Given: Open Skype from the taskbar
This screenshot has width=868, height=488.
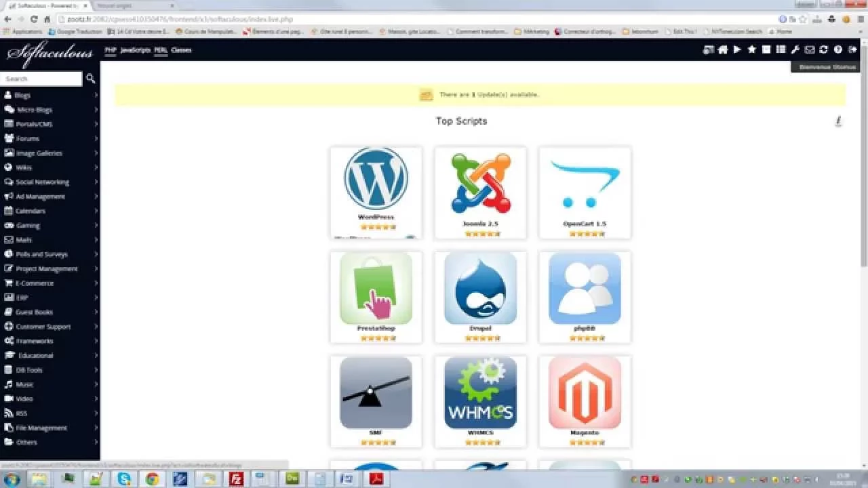Looking at the screenshot, I should pos(124,479).
